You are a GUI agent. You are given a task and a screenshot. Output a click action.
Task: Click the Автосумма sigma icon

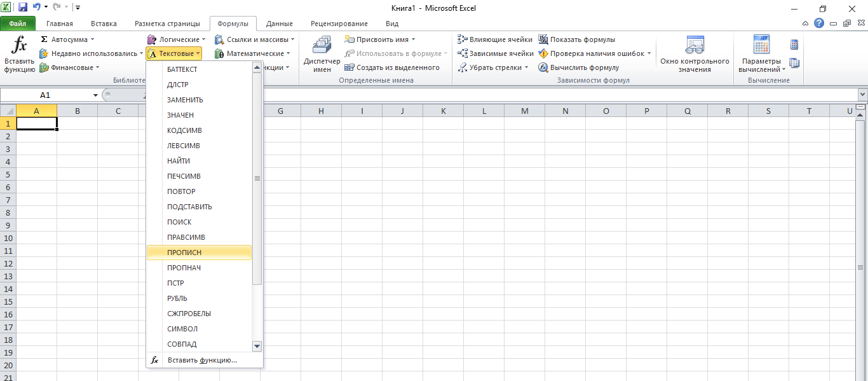tap(44, 39)
